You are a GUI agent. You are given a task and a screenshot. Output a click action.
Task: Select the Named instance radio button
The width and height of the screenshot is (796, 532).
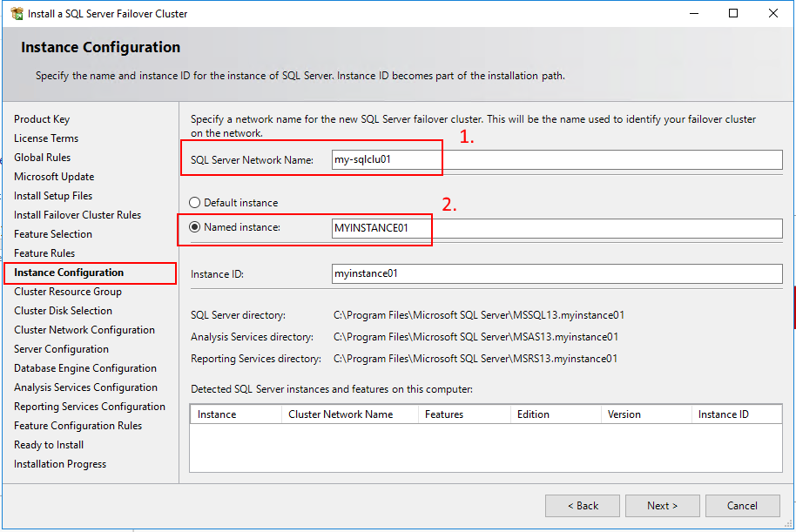[194, 227]
